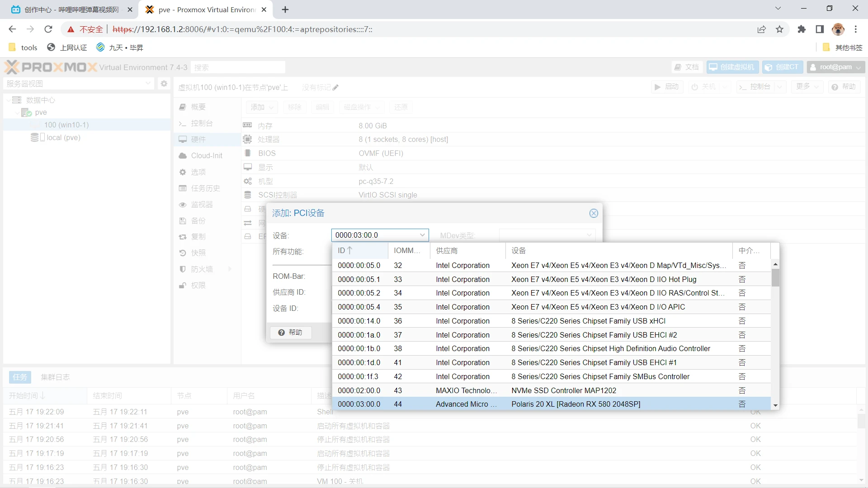
Task: Select I/O APIC device 0000:00:05.4
Action: pyautogui.click(x=551, y=307)
